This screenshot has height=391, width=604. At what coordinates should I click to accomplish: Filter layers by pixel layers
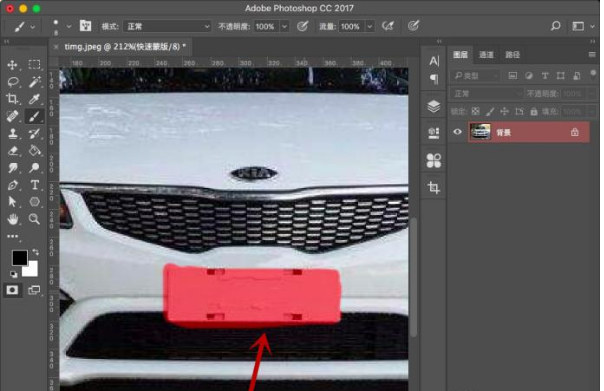point(513,76)
